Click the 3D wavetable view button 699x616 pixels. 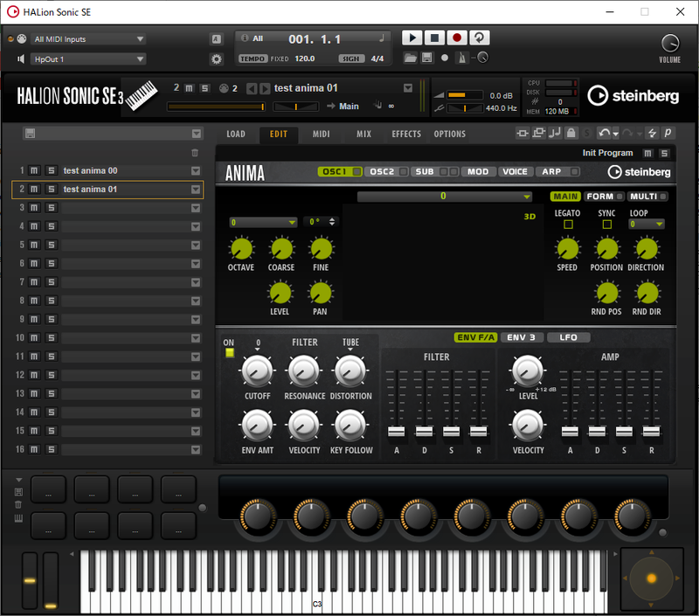coord(529,217)
